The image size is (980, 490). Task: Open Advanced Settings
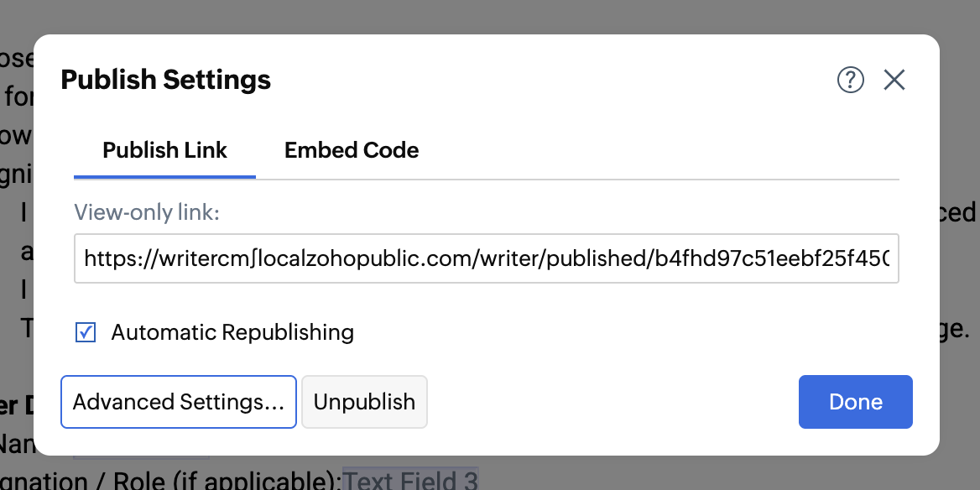point(179,402)
